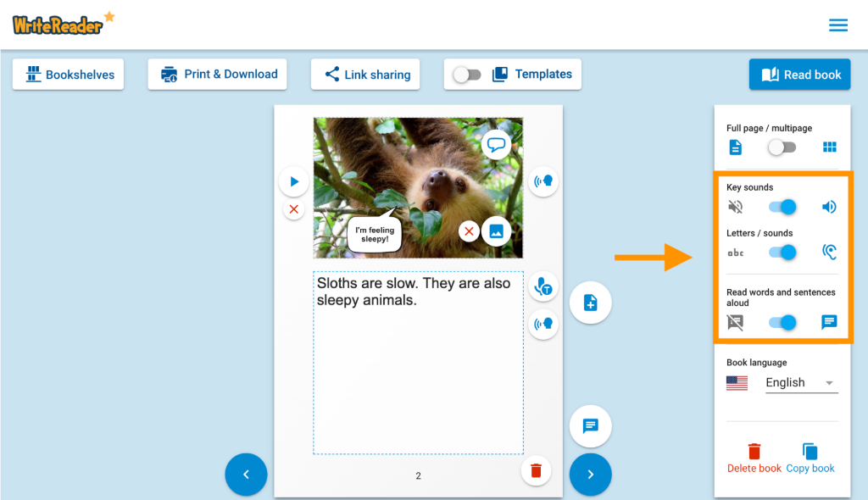Click the Read book button

tap(800, 75)
